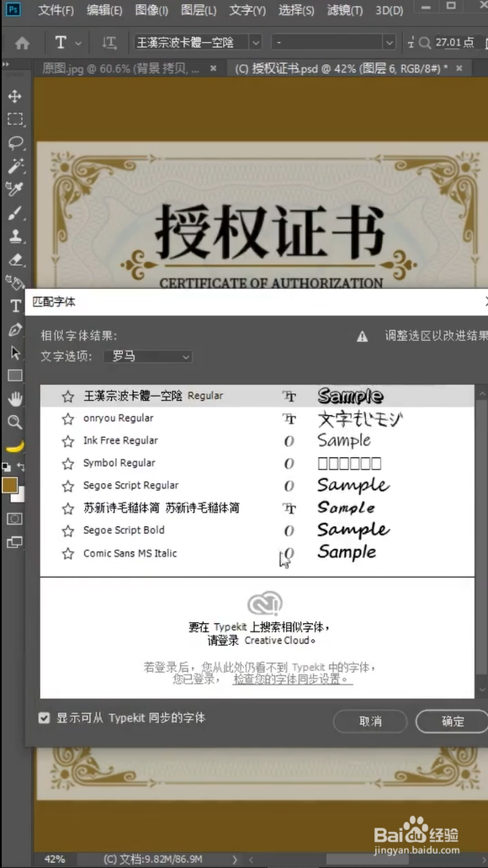Select the Pen tool
Viewport: 488px width, 868px height.
coord(15,329)
